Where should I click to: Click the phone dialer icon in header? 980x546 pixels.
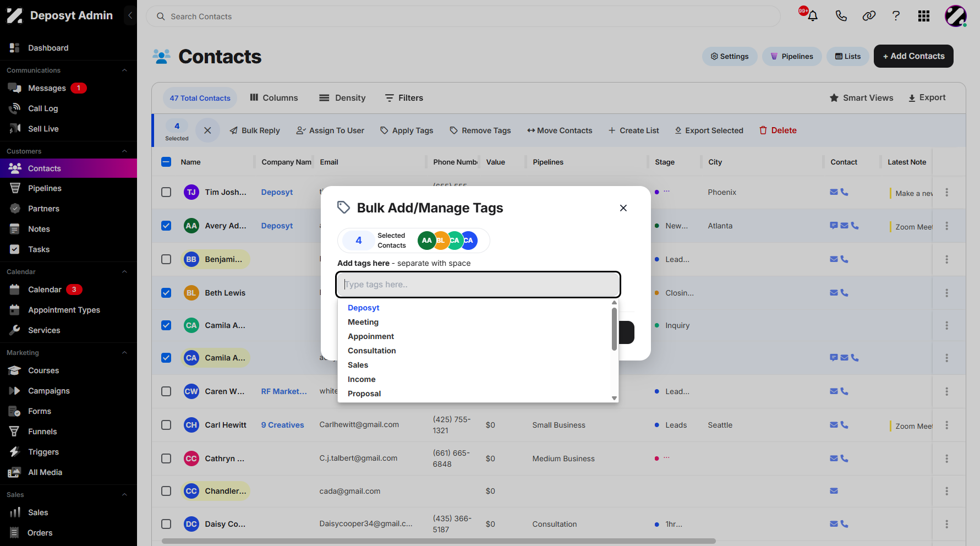point(841,16)
